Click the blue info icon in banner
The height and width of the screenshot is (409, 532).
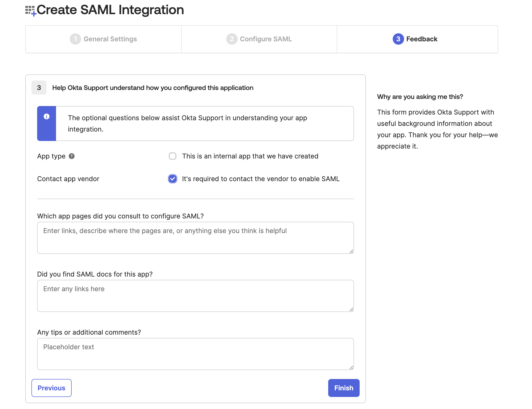pyautogui.click(x=47, y=117)
